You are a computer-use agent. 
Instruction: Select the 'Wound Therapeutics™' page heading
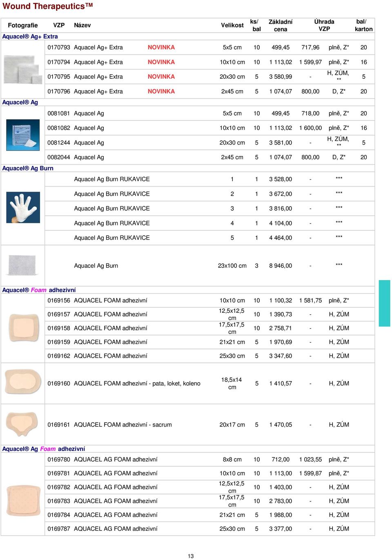pos(48,6)
